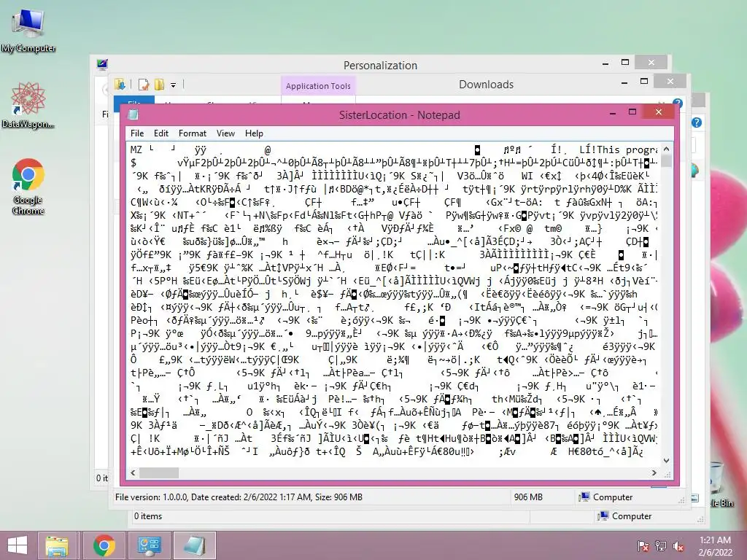Open the Customize Quick Access Toolbar dropdown
747x560 pixels.
[174, 85]
